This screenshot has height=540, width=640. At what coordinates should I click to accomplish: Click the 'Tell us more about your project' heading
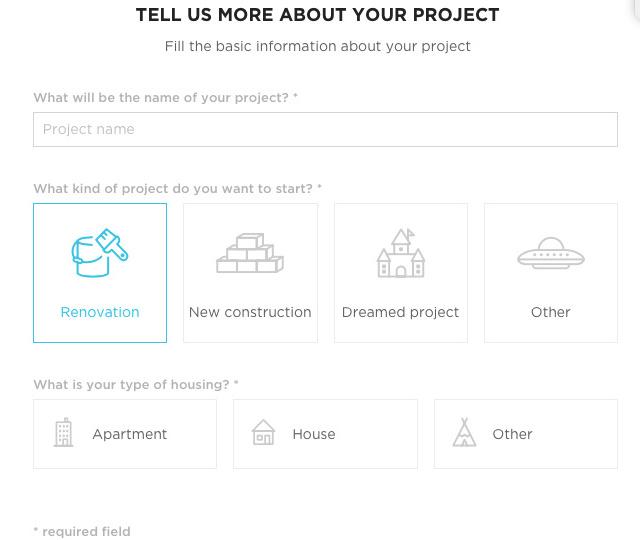318,15
